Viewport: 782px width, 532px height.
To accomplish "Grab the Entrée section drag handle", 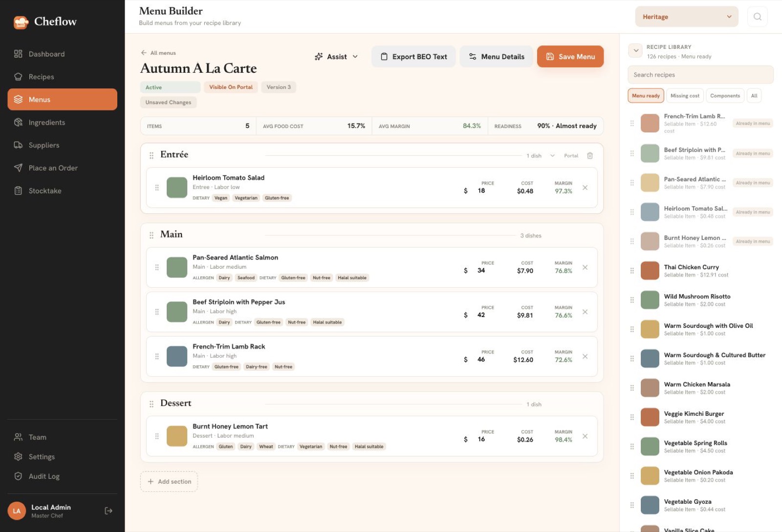I will [x=152, y=155].
